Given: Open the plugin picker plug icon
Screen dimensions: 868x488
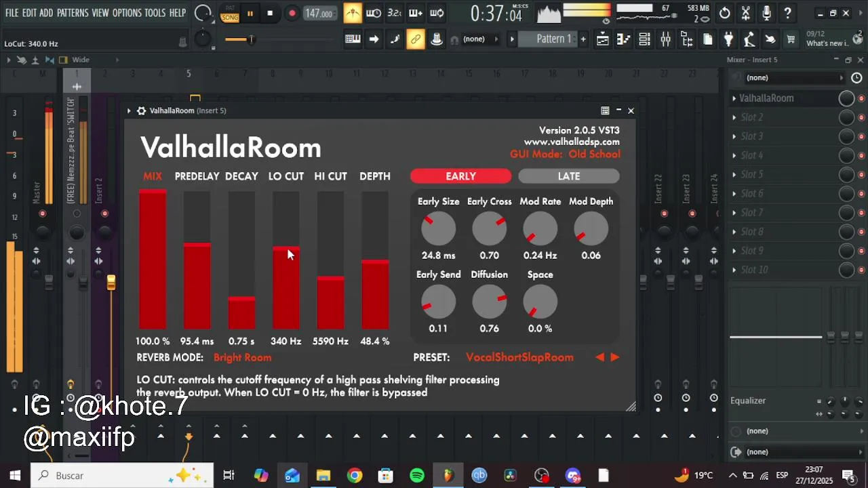Looking at the screenshot, I should 728,39.
